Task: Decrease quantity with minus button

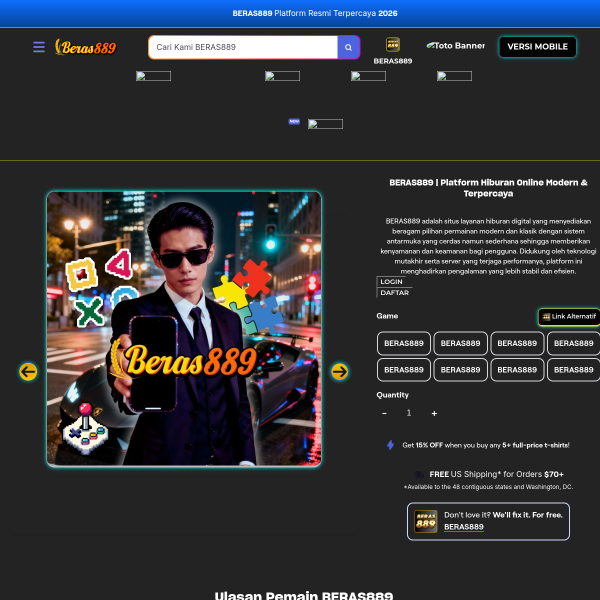Action: point(384,413)
